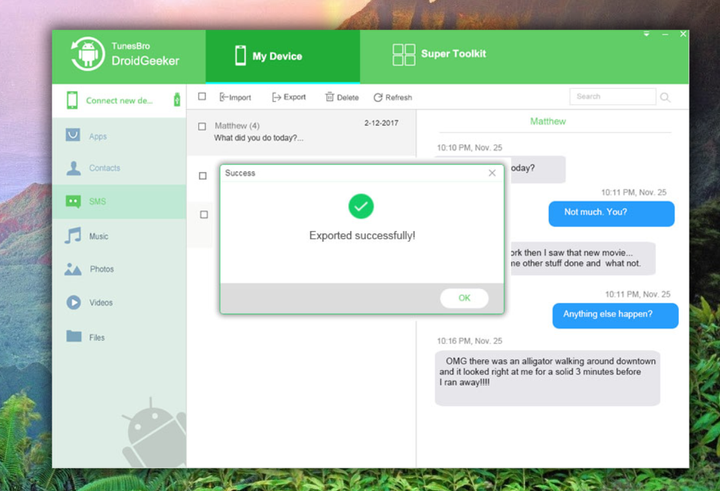Click the 'Anything else happen?' message bubble
Viewport: 720px width, 491px height.
pyautogui.click(x=615, y=316)
